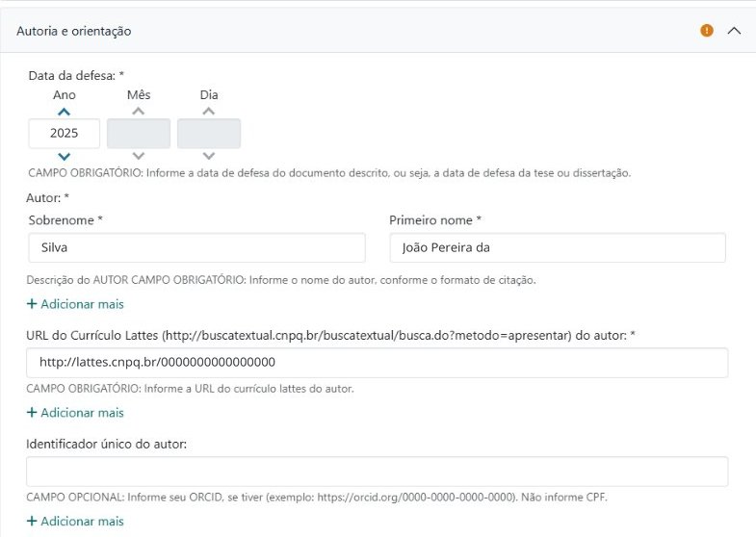Screen dimensions: 756x537
Task: Click the ORCID optional field hint text
Action: (x=317, y=497)
